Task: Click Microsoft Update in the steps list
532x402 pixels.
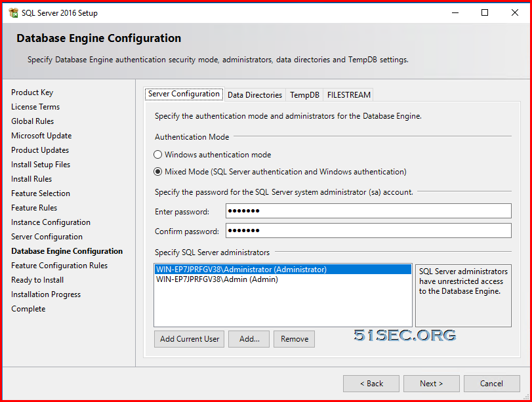Action: [x=41, y=136]
